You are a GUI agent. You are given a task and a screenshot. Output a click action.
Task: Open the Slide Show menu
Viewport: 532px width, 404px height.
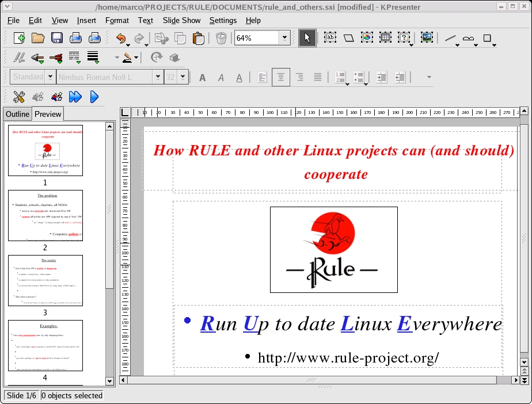[181, 20]
